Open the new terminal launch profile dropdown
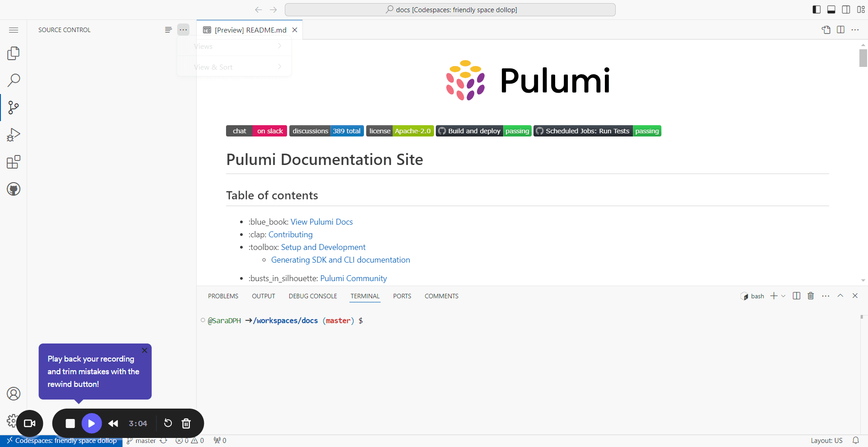Screen dimensions: 868x447 (x=783, y=296)
